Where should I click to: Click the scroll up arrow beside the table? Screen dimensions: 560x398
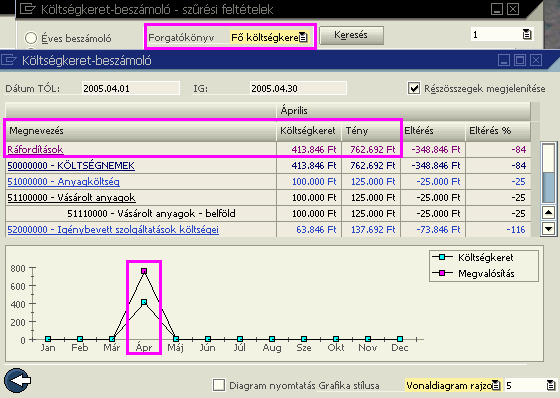click(548, 213)
